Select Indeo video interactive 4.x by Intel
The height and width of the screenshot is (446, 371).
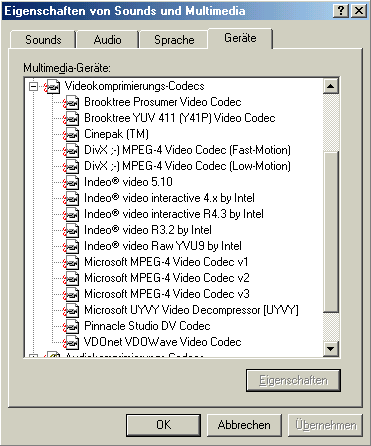click(x=169, y=198)
